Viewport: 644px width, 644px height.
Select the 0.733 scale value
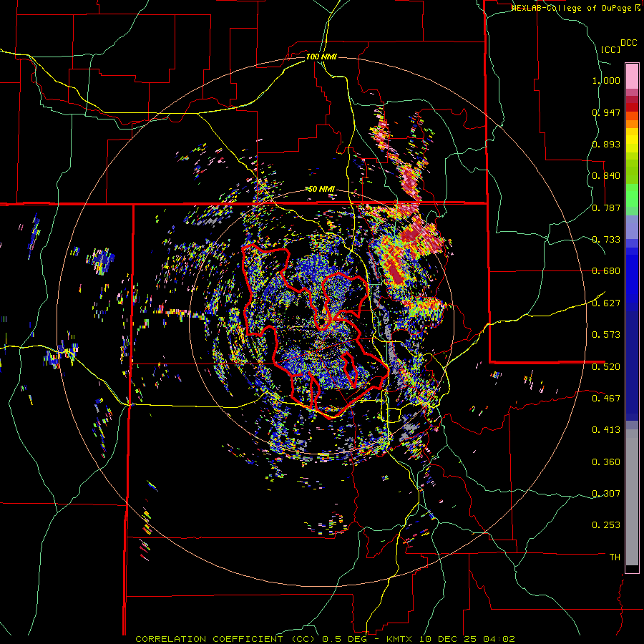[606, 240]
